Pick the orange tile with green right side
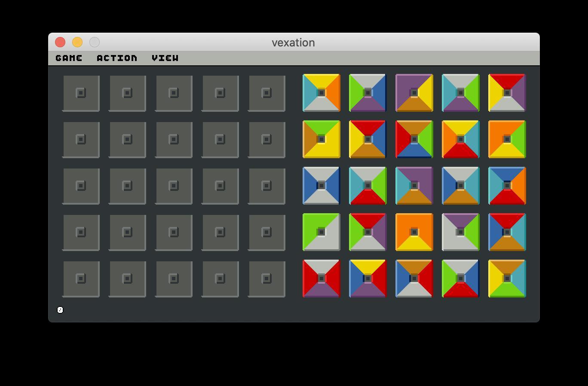 (x=507, y=139)
